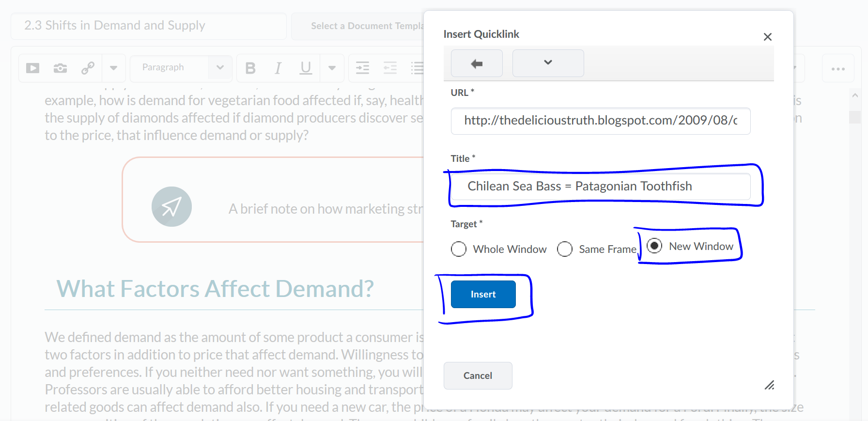Select the Same Frame target option
Image resolution: width=868 pixels, height=421 pixels.
point(565,249)
